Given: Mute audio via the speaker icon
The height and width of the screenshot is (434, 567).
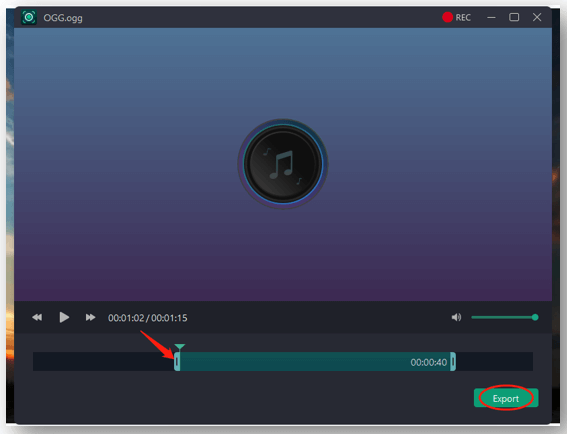Looking at the screenshot, I should pos(456,318).
